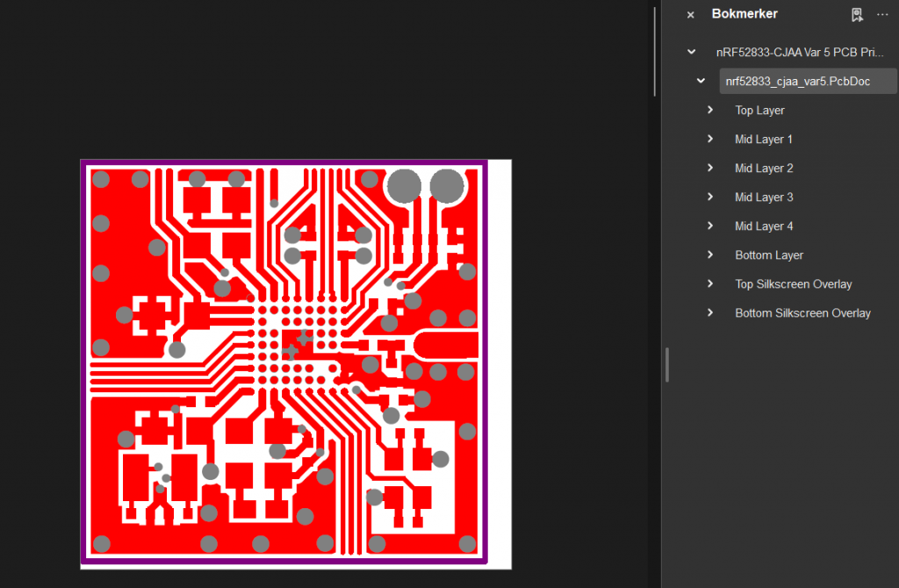
Task: Expand the Bottom Layer bookmark
Action: coord(710,255)
